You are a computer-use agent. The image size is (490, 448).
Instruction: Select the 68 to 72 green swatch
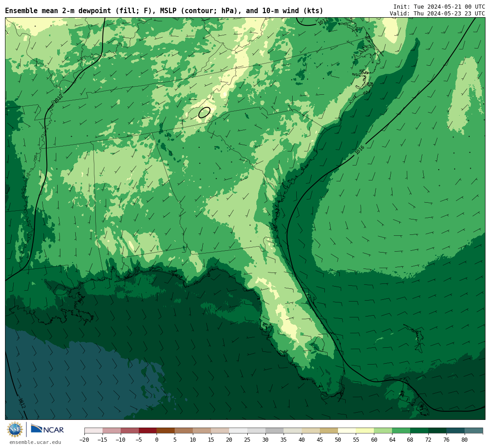coord(419,431)
